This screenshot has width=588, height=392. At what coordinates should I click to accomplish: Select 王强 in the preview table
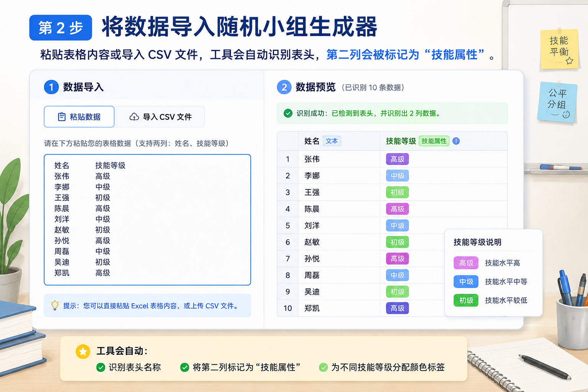coord(312,192)
